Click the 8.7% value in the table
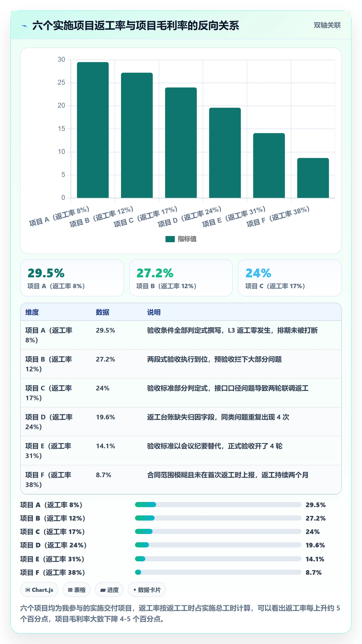The image size is (362, 644). (x=103, y=475)
